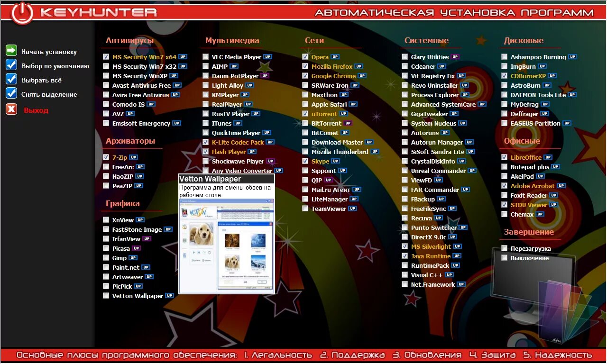Screen dimensions: 607x364
Task: Click the Системные section header
Action: tap(426, 41)
